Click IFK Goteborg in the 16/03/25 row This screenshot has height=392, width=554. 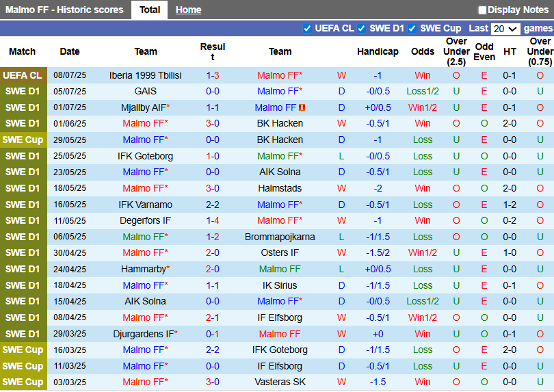click(280, 350)
